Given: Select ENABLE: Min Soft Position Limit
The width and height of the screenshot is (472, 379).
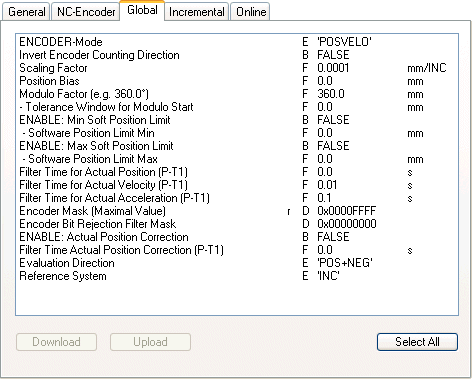Looking at the screenshot, I should click(x=237, y=120).
